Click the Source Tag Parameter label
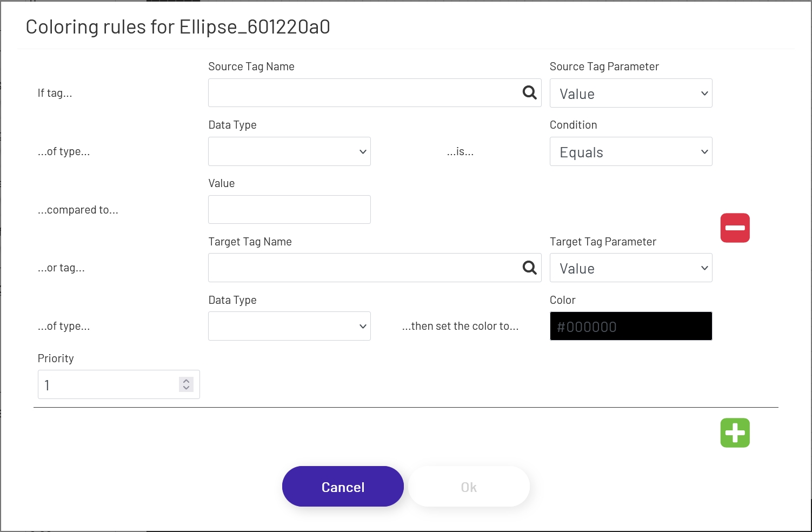The width and height of the screenshot is (812, 532). (x=604, y=66)
